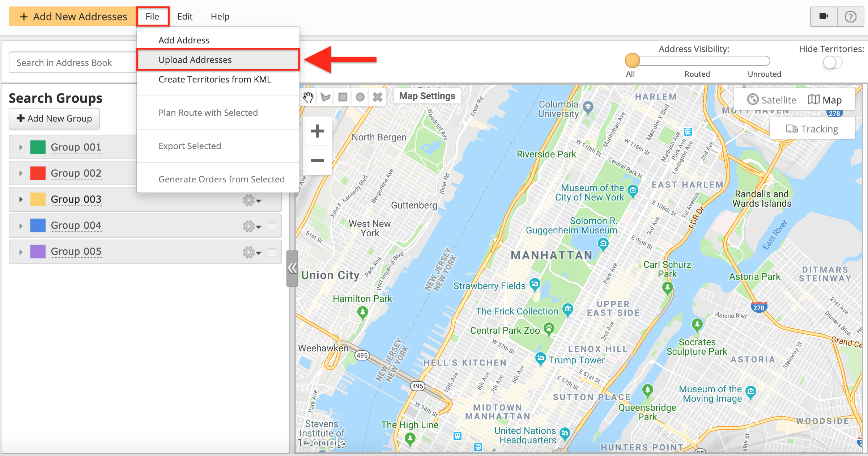Expand the Group 001 tree arrow
The width and height of the screenshot is (868, 456).
pos(21,147)
